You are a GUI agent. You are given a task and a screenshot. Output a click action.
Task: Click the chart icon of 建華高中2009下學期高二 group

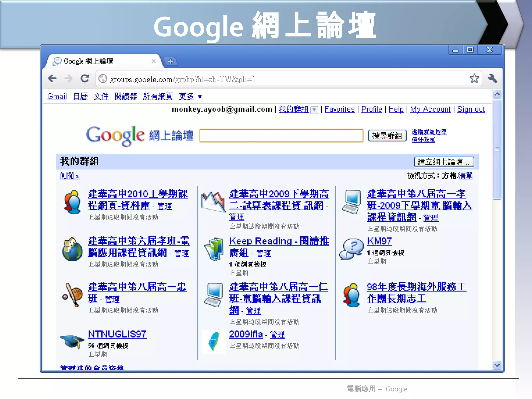[x=213, y=202]
